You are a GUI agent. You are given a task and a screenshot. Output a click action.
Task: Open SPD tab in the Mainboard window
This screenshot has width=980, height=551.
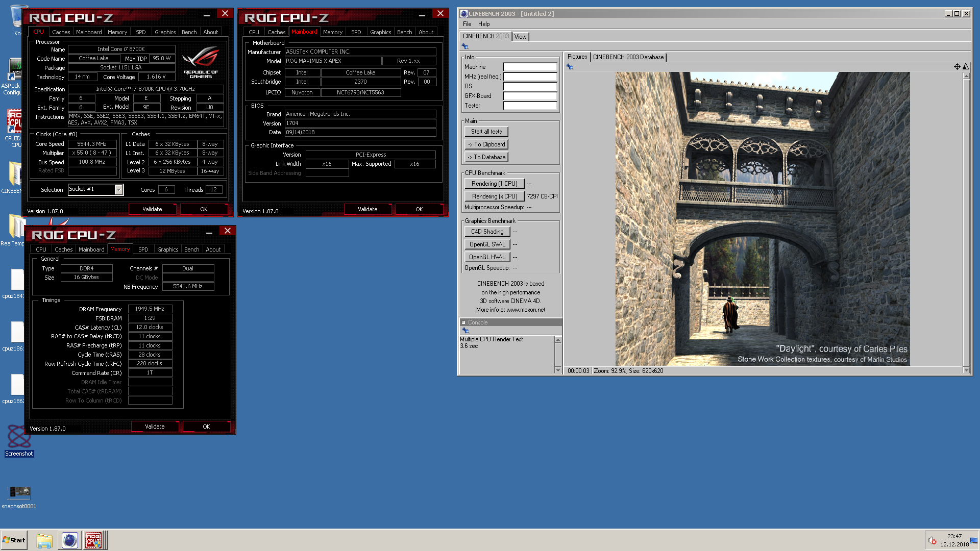point(356,32)
